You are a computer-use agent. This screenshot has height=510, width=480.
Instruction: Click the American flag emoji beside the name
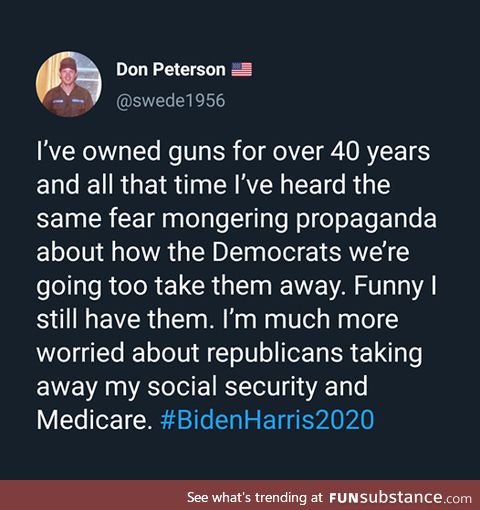[x=242, y=70]
